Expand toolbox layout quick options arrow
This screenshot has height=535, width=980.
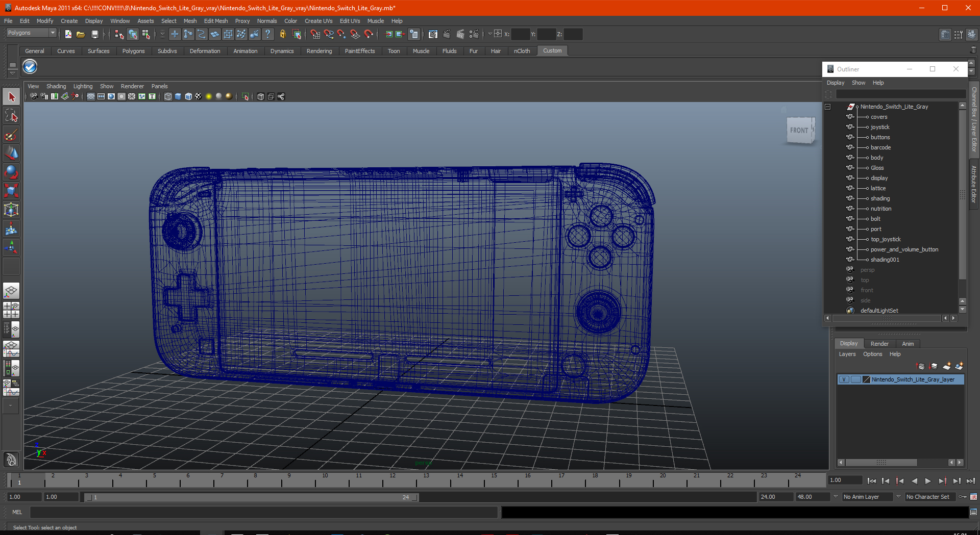pyautogui.click(x=11, y=406)
